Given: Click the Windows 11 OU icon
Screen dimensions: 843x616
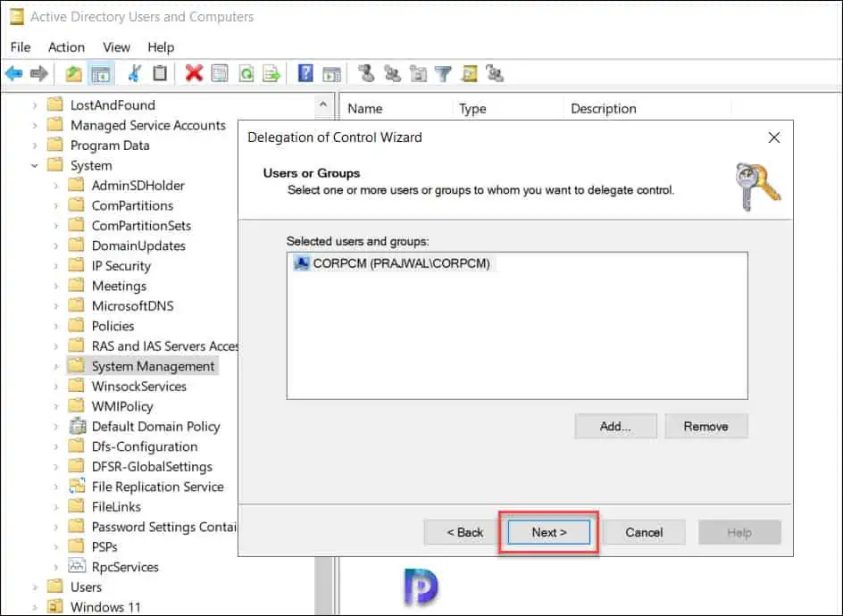Looking at the screenshot, I should click(x=54, y=607).
